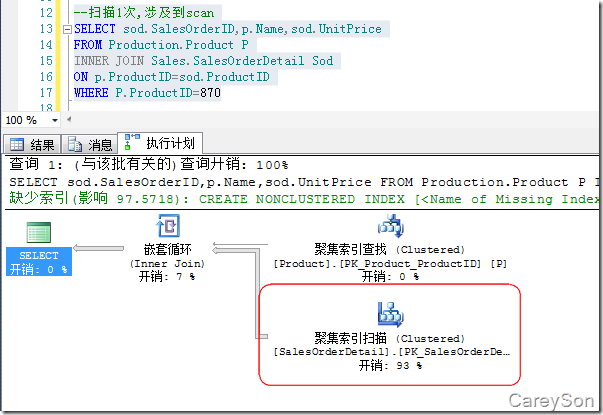The height and width of the screenshot is (415, 603).
Task: Open the 100 % zoom dropdown
Action: (x=55, y=120)
